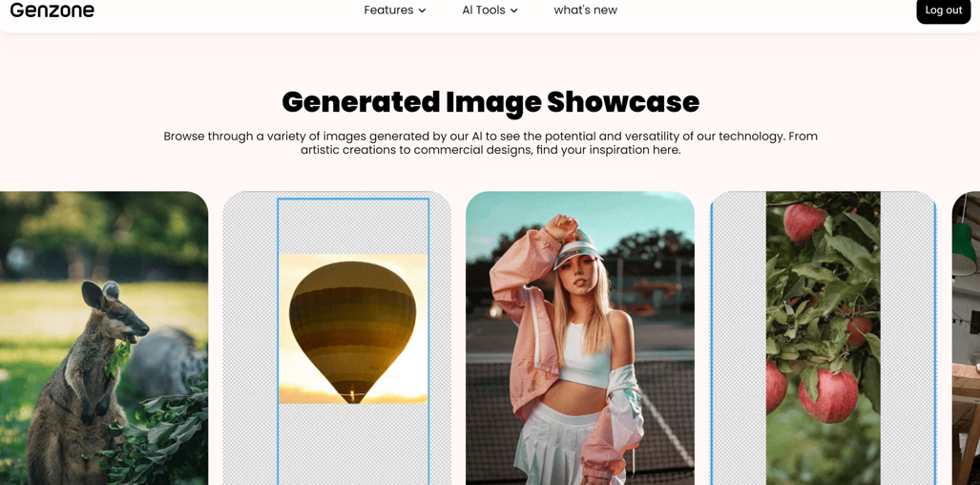Click the Genzone logo

click(x=52, y=10)
